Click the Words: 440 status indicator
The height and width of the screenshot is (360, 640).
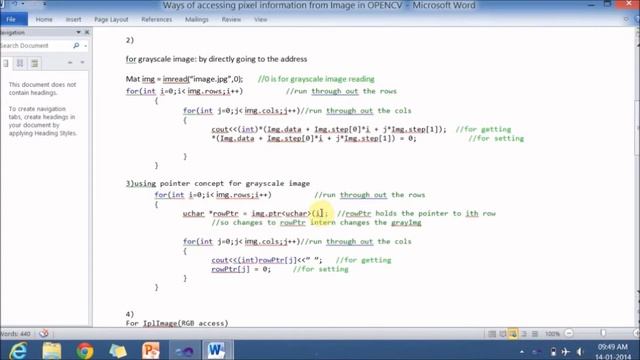[x=16, y=334]
